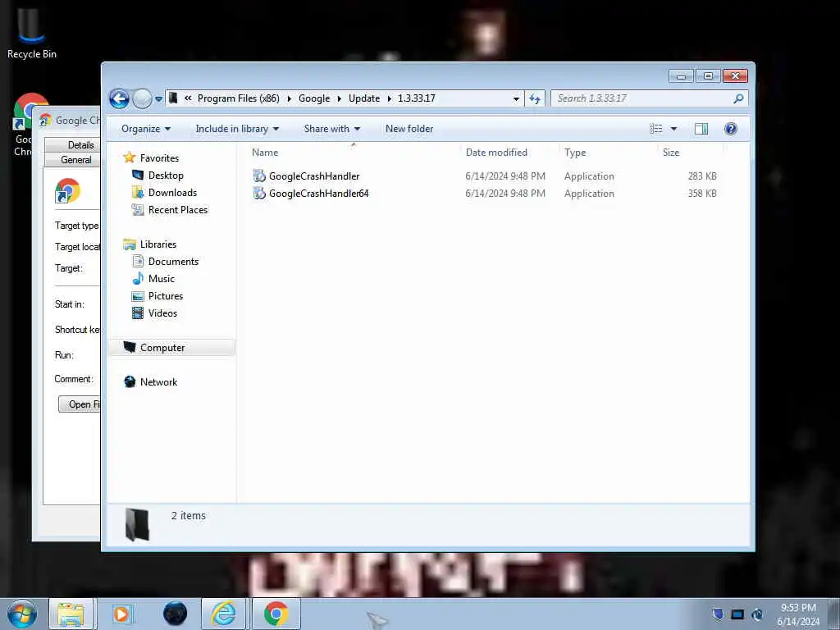Click Chrome shortcut icon in properties dialog
The image size is (840, 630).
pyautogui.click(x=67, y=190)
